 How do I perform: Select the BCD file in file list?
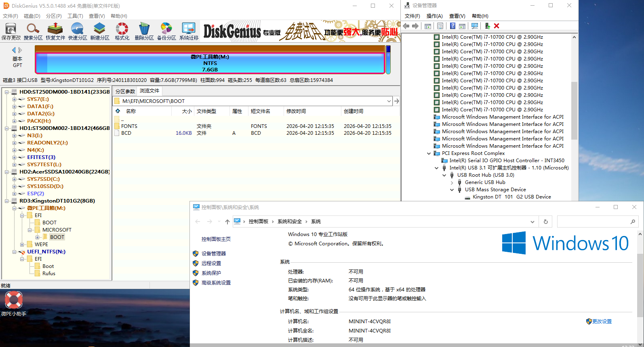pos(126,133)
